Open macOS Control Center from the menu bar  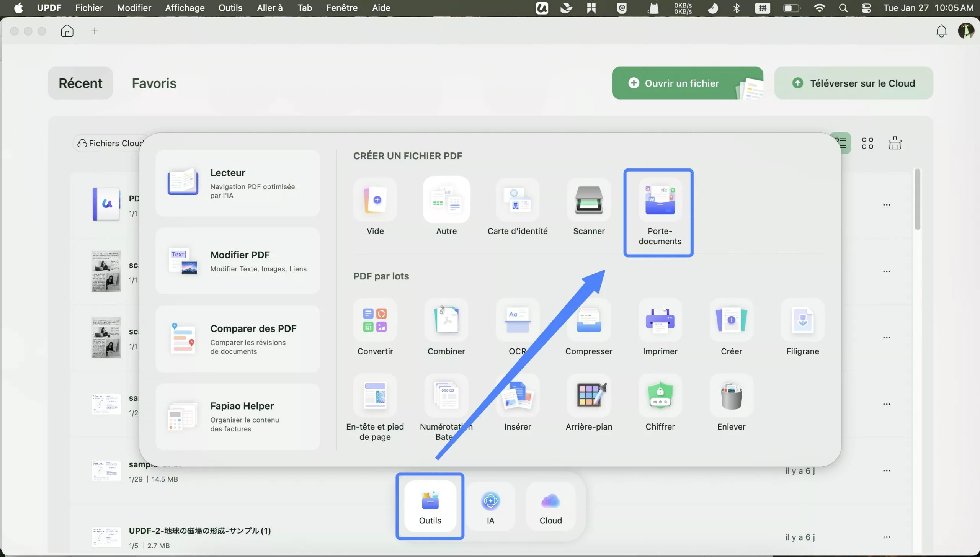pos(866,8)
